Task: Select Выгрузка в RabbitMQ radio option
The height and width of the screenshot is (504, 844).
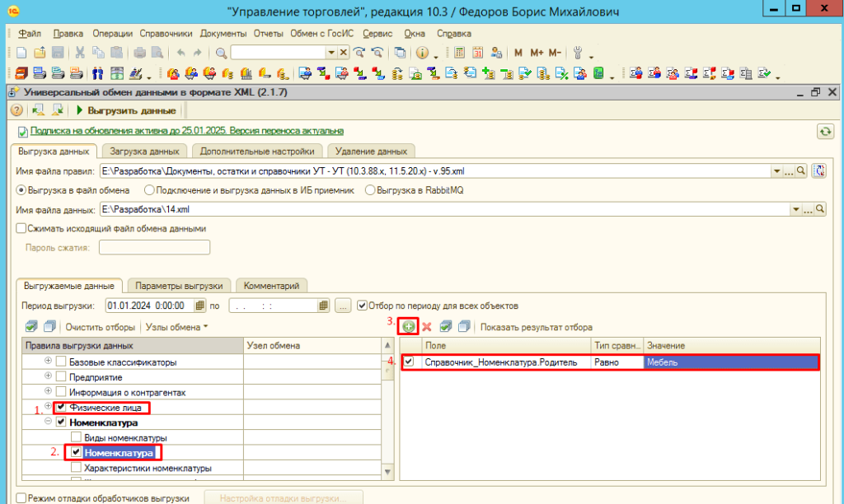Action: pos(370,190)
